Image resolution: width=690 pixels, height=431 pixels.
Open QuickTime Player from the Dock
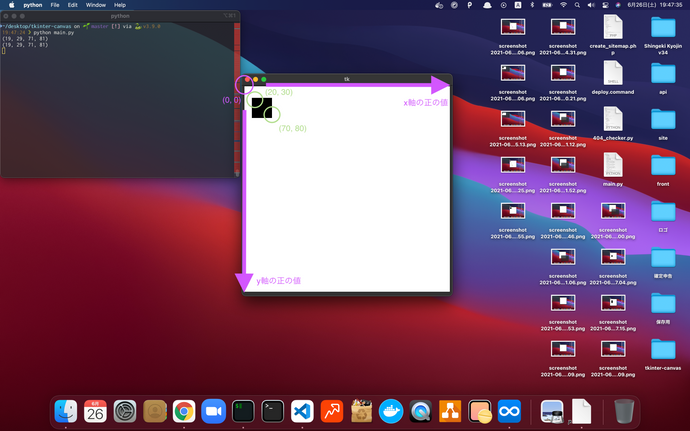click(421, 411)
